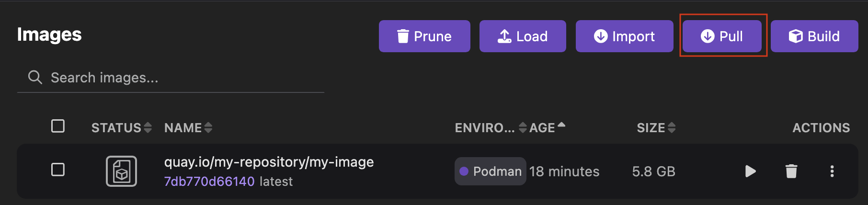Open image ID 7db770d66140 link
Viewport: 868px width, 205px height.
tap(209, 182)
